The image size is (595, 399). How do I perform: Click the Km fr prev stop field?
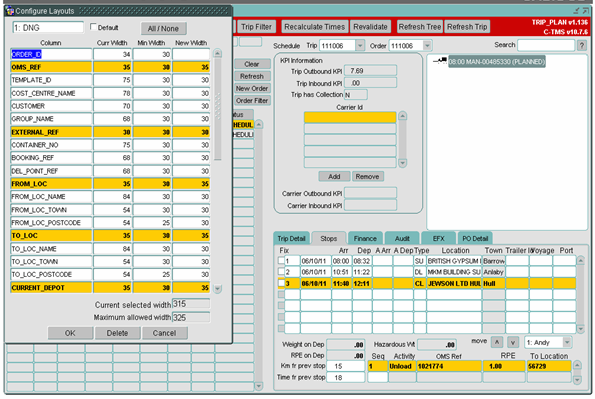click(347, 366)
